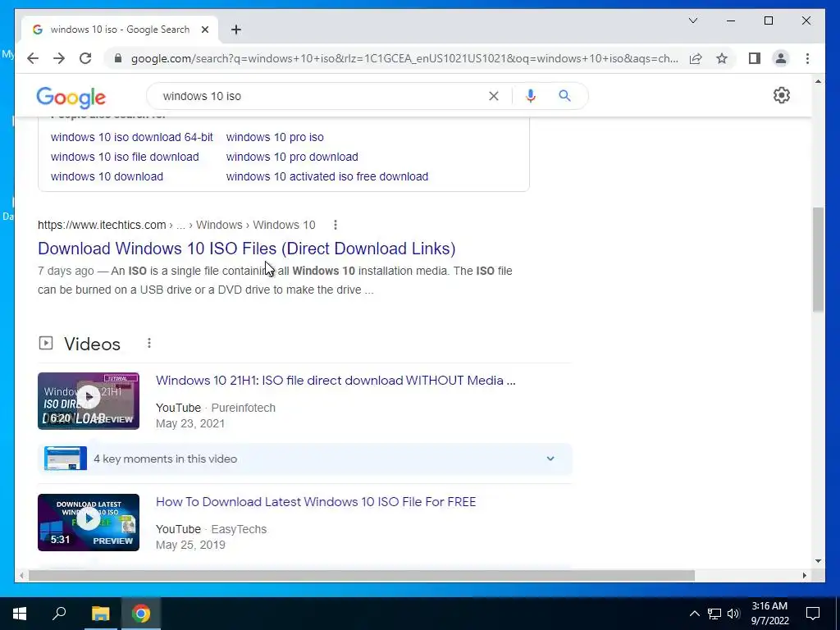Open the 'windows 10 download' suggestion
Viewport: 840px width, 630px height.
tap(107, 176)
